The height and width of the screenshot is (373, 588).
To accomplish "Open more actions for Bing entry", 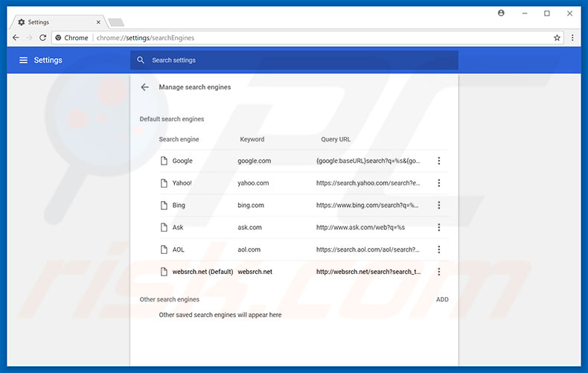I will tap(438, 205).
